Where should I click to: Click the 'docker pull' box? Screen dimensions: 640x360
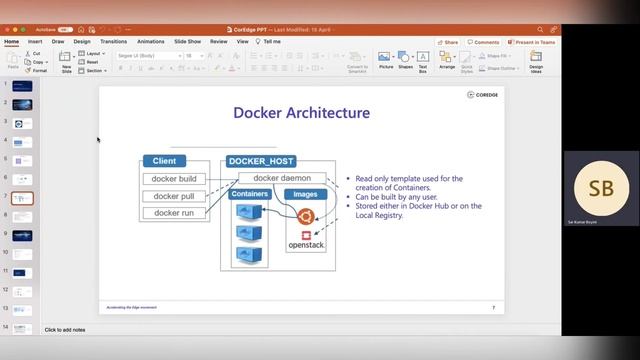tap(174, 196)
